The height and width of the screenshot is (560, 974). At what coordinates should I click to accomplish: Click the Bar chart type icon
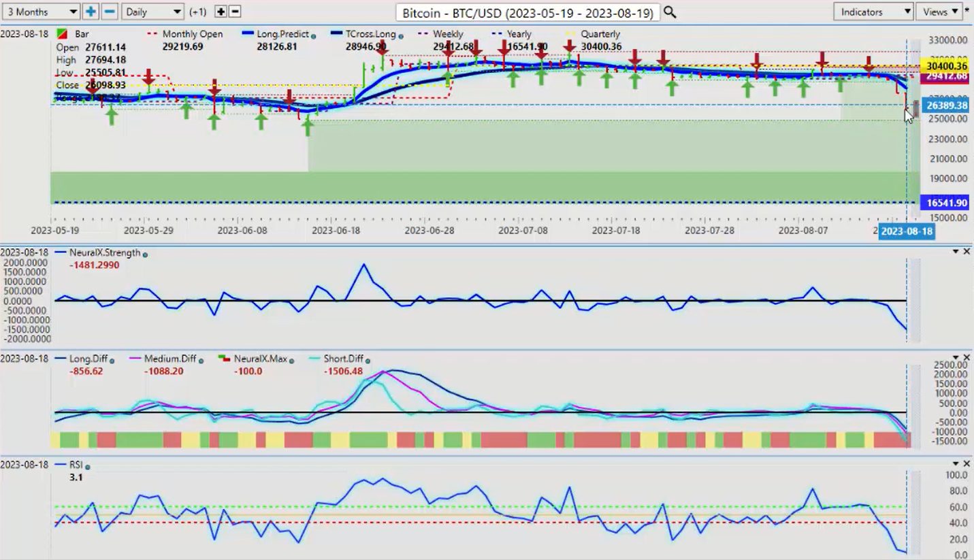pyautogui.click(x=62, y=34)
